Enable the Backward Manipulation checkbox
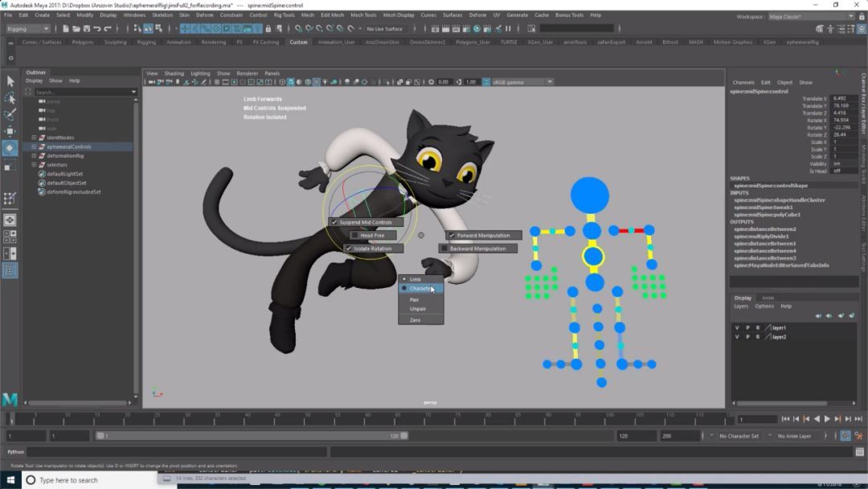Viewport: 868px width, 489px height. [x=444, y=249]
